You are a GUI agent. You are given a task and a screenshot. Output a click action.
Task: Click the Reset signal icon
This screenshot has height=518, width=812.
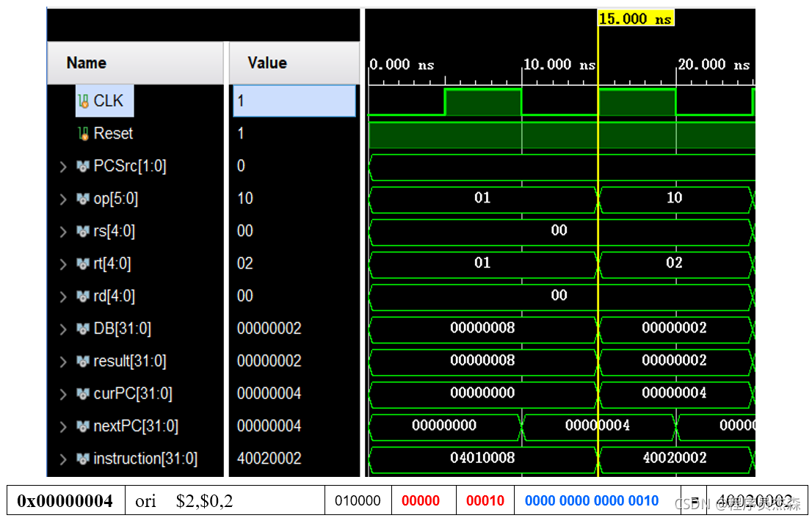coord(84,134)
